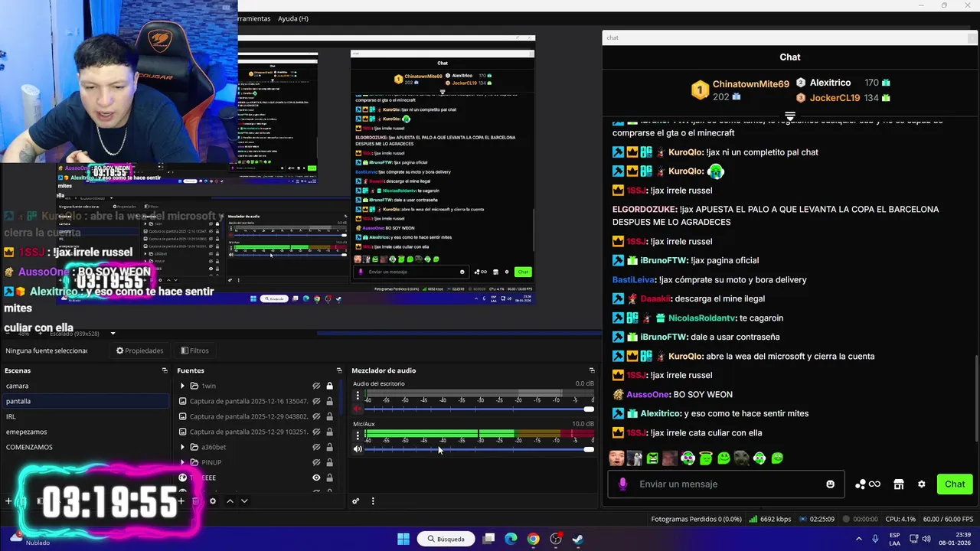Show Captura de pantalla 2025-12-29 103251 source

coord(316,432)
